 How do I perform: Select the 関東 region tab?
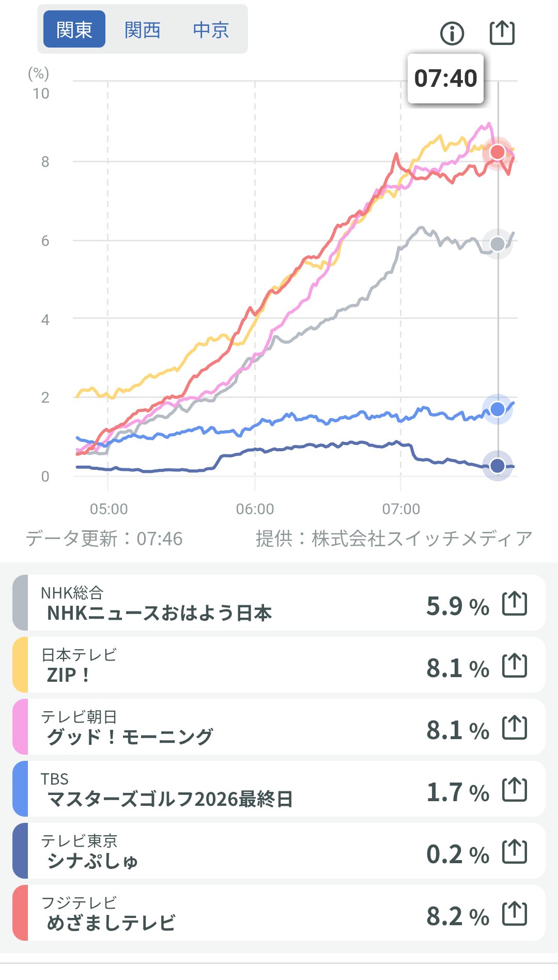[x=74, y=29]
